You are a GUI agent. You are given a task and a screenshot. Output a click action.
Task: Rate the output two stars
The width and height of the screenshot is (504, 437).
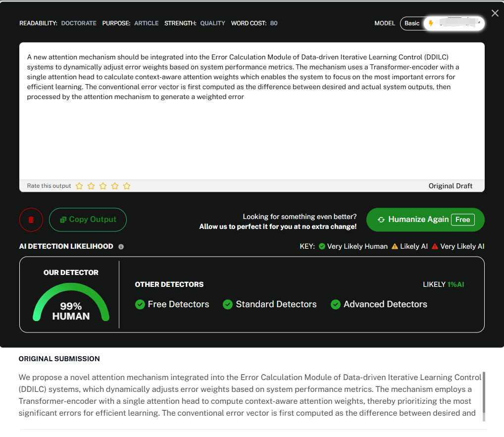pos(91,186)
